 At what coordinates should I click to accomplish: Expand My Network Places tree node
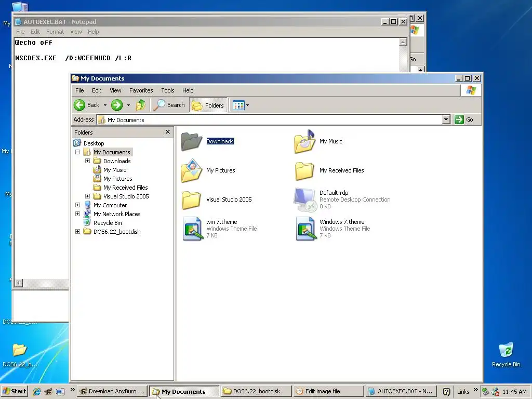click(78, 214)
